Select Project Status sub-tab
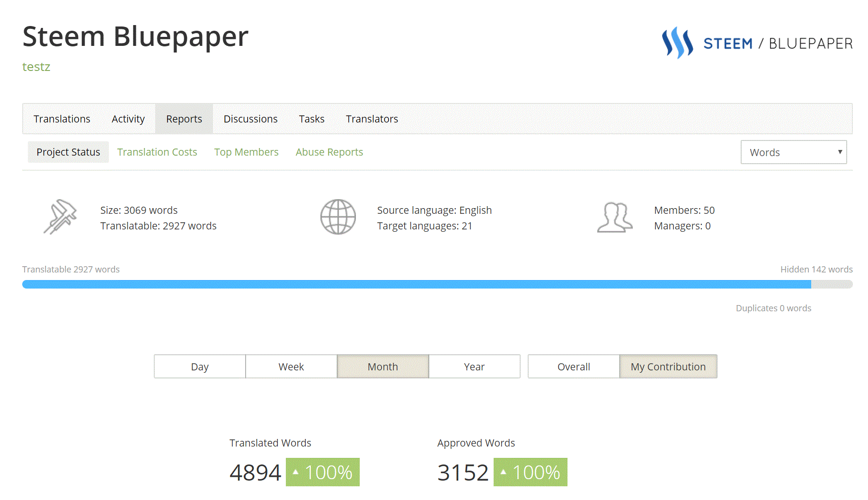This screenshot has width=868, height=500. coord(68,152)
